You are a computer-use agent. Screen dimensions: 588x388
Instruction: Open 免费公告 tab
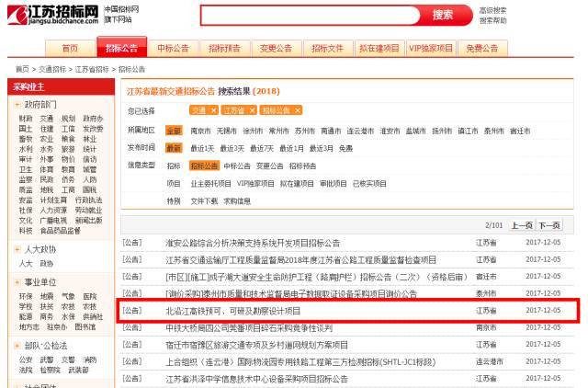coord(482,49)
